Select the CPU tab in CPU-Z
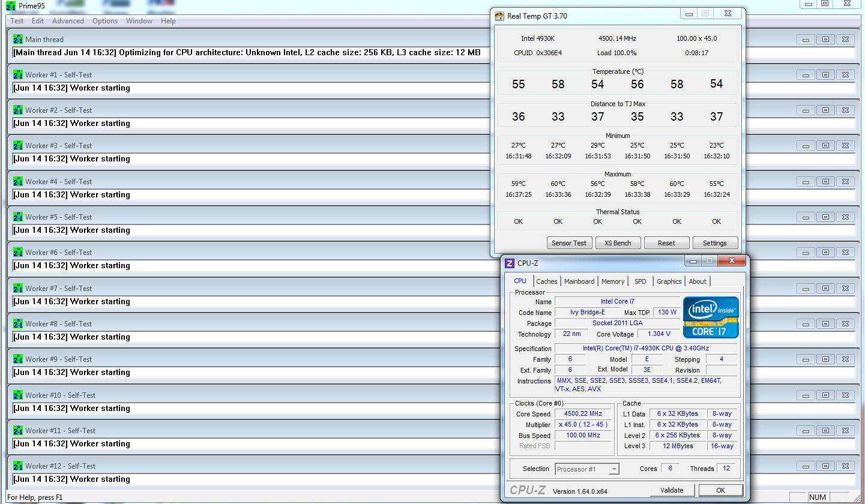 (x=520, y=281)
